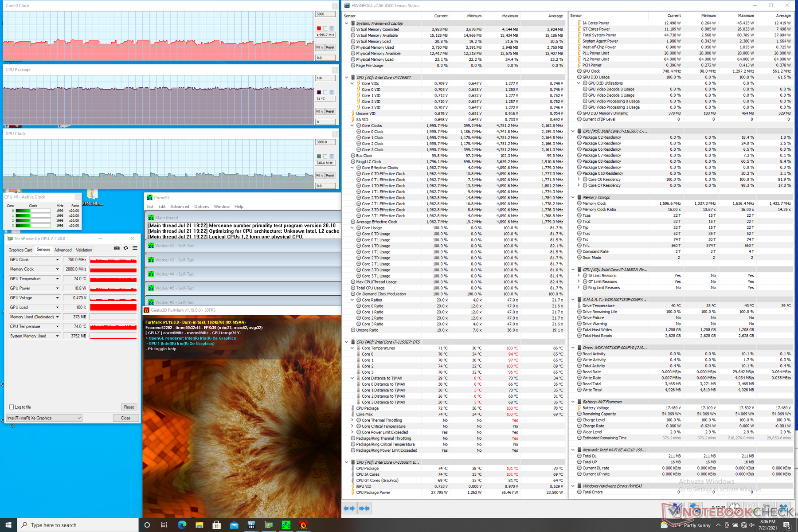The width and height of the screenshot is (798, 532).
Task: Open the Intel Iris Xe Graphics selector
Action: 44,418
